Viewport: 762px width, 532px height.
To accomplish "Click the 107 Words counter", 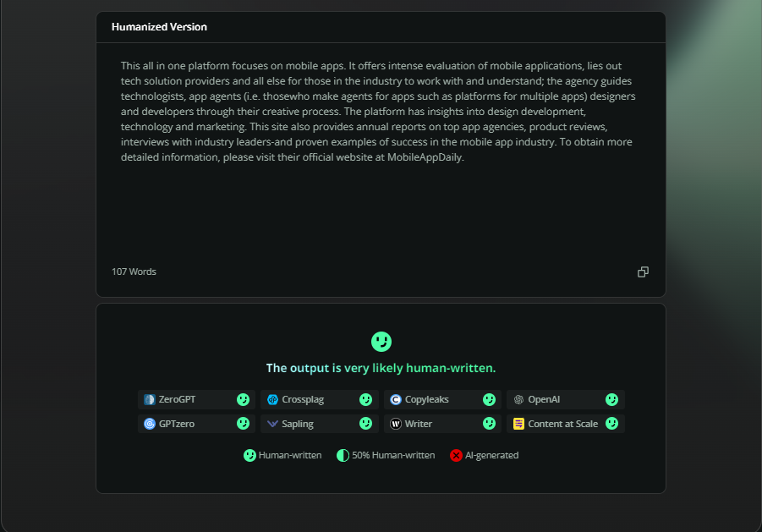I will coord(134,271).
